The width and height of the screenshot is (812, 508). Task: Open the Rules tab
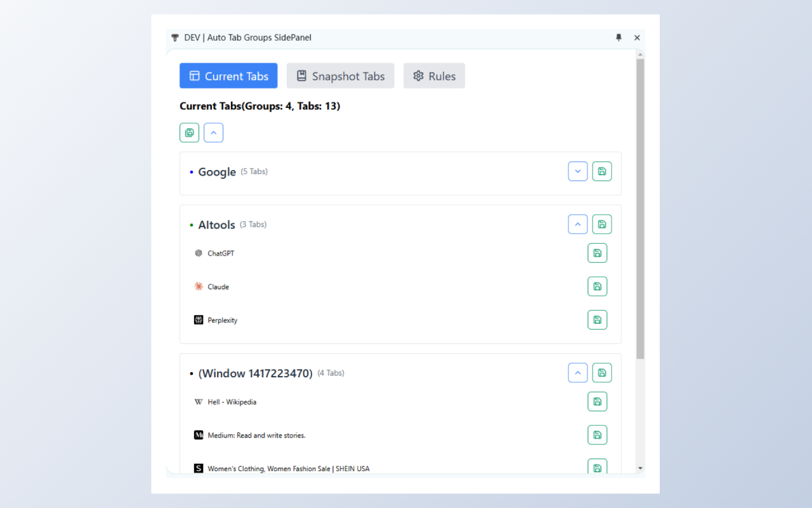click(434, 76)
